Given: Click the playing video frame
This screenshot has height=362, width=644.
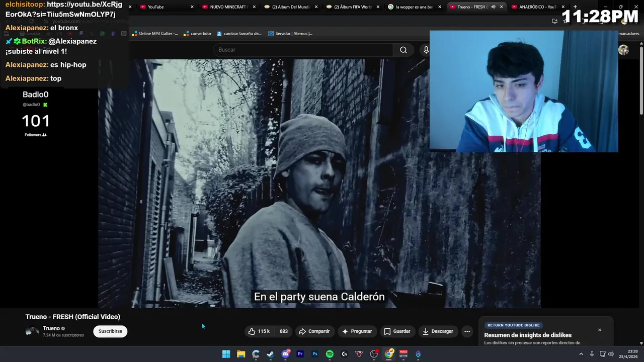Looking at the screenshot, I should coord(319,184).
